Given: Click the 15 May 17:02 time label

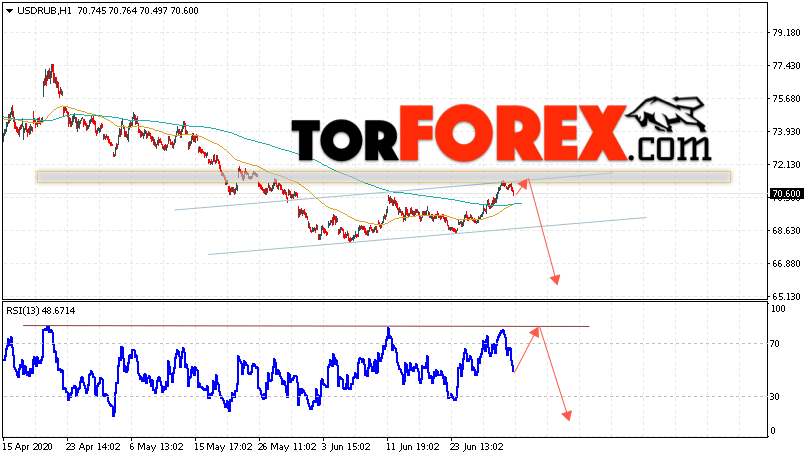Looking at the screenshot, I should coord(223,447).
